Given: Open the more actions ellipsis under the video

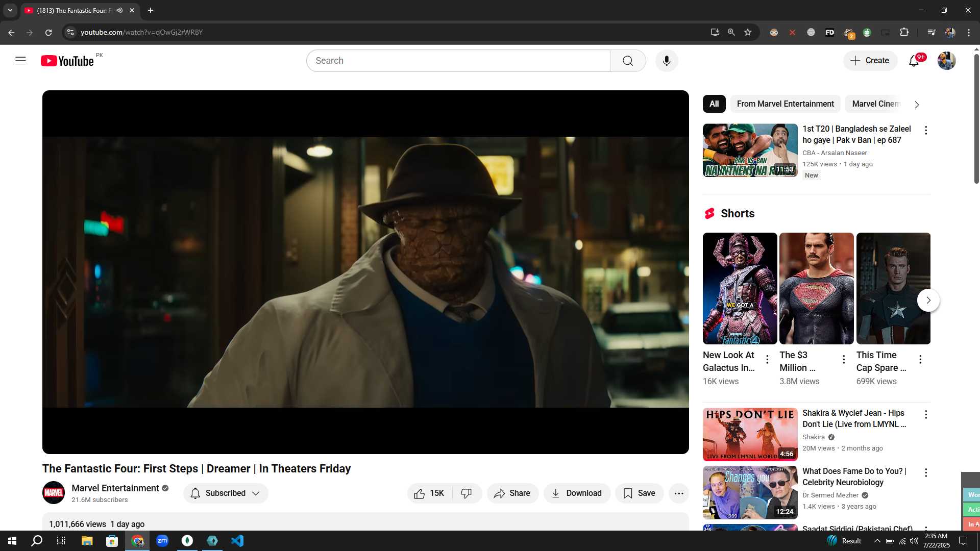Looking at the screenshot, I should tap(679, 493).
